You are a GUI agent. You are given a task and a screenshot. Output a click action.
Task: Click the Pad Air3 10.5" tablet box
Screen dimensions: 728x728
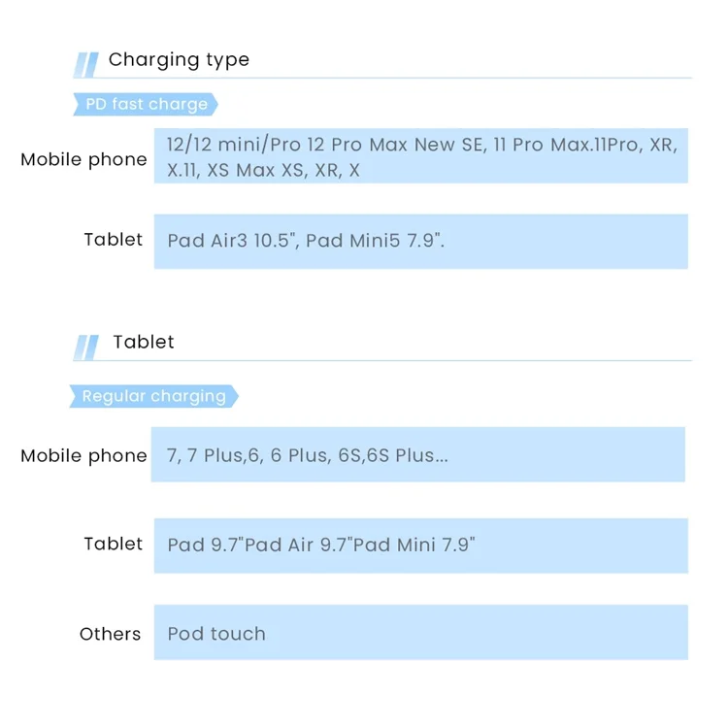(x=420, y=242)
